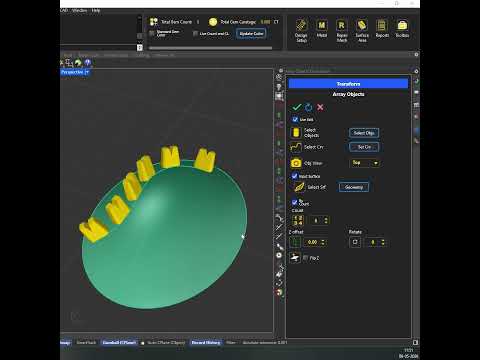Image resolution: width=480 pixels, height=360 pixels.
Task: Open the Help menu
Action: (x=96, y=10)
